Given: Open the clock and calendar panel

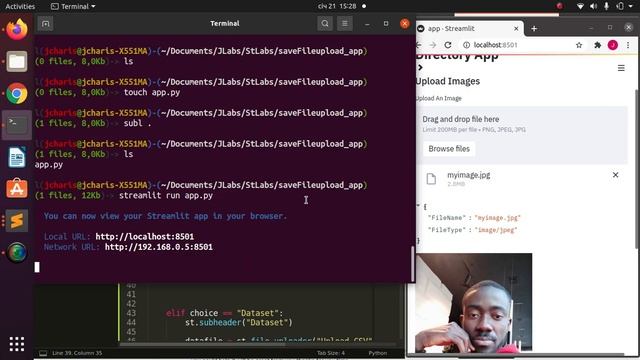Looking at the screenshot, I should click(x=337, y=6).
